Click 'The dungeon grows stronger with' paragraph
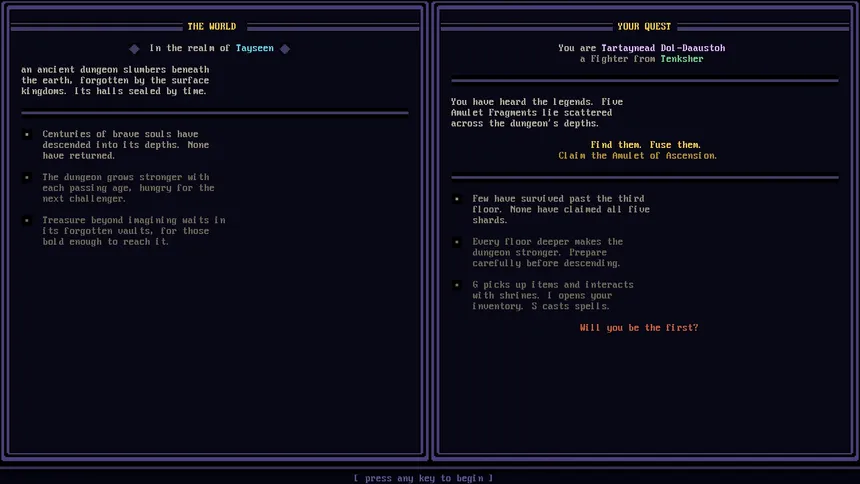 (128, 188)
